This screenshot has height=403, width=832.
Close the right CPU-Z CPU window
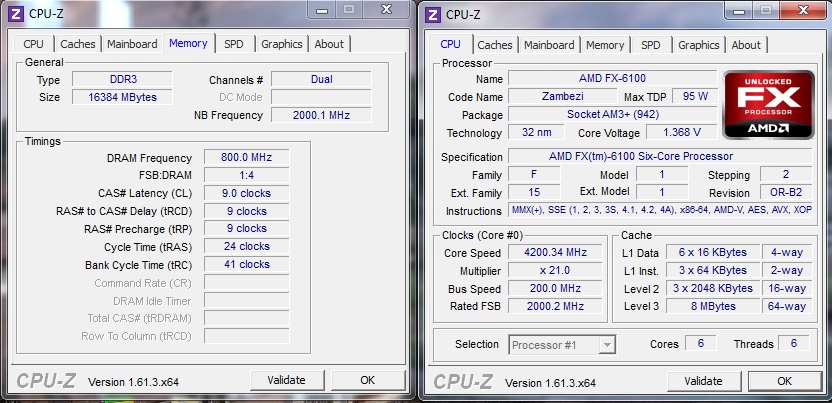pos(803,11)
